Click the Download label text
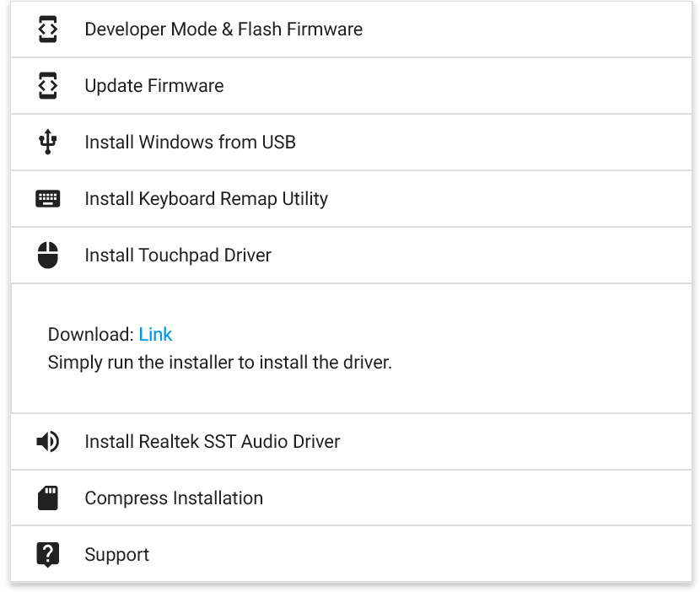The width and height of the screenshot is (700, 592). click(x=90, y=334)
